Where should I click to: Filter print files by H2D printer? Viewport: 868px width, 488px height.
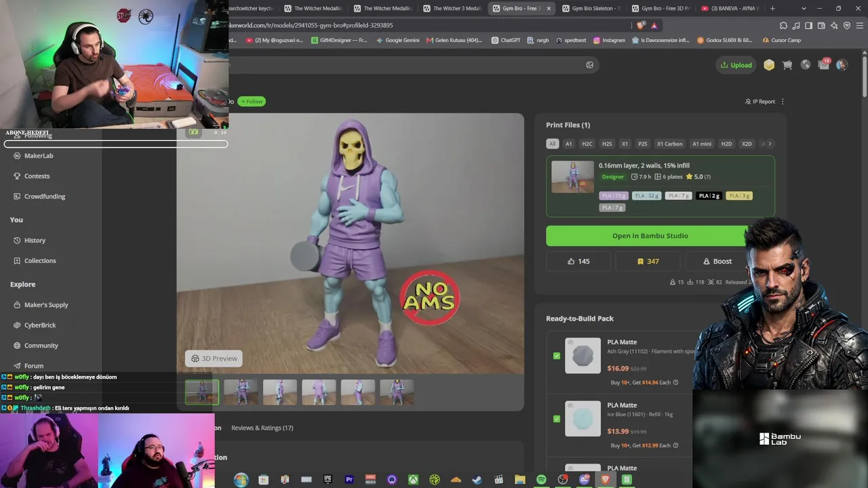pos(726,144)
